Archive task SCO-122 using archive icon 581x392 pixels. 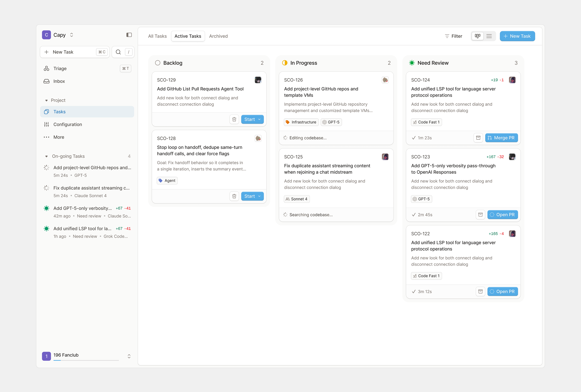[480, 292]
